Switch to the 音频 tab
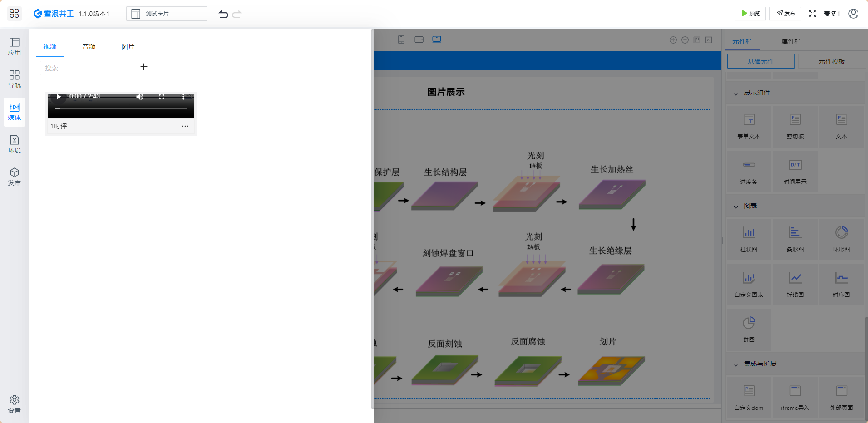This screenshot has width=868, height=423. (89, 47)
